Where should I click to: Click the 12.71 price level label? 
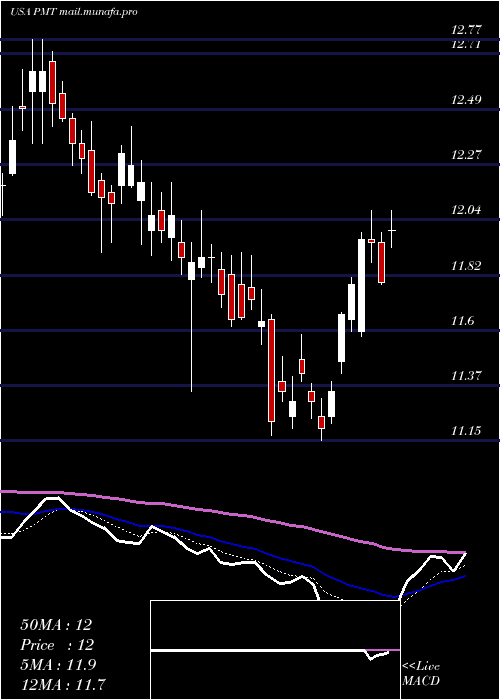[x=467, y=44]
